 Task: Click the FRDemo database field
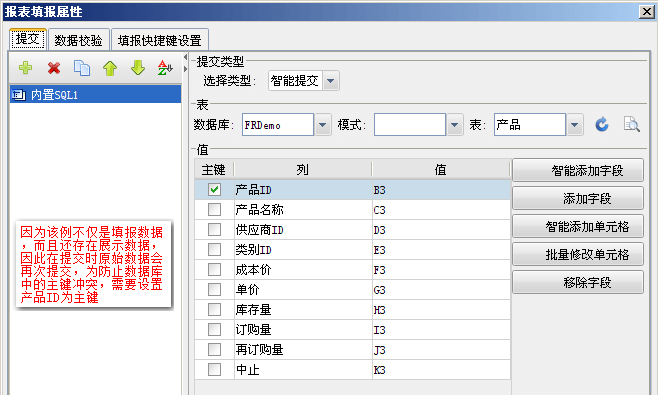[x=278, y=125]
